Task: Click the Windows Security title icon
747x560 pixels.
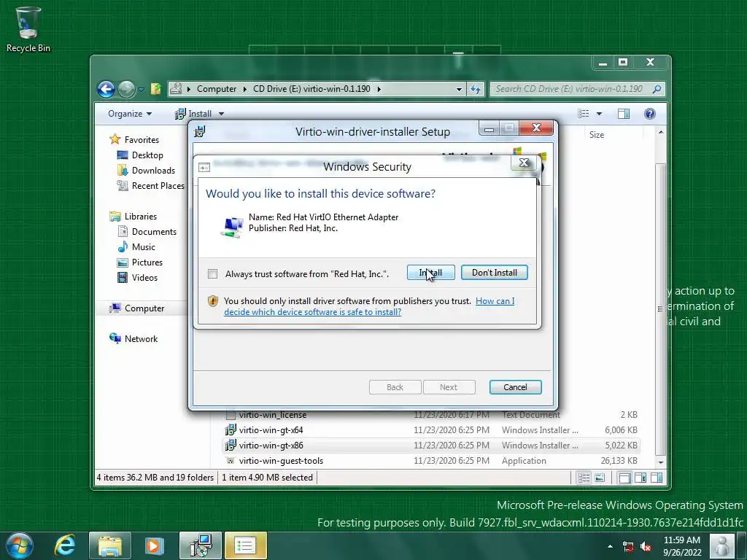Action: pos(204,167)
